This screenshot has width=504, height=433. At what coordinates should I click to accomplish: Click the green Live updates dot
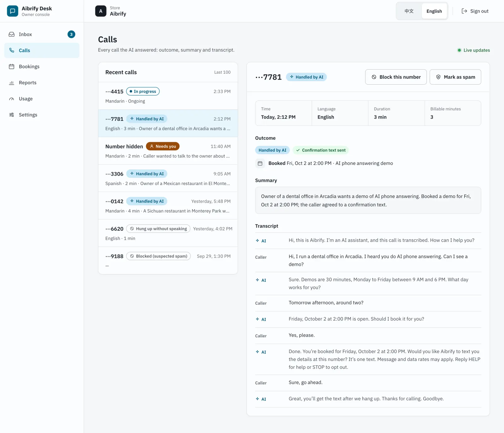tap(459, 50)
